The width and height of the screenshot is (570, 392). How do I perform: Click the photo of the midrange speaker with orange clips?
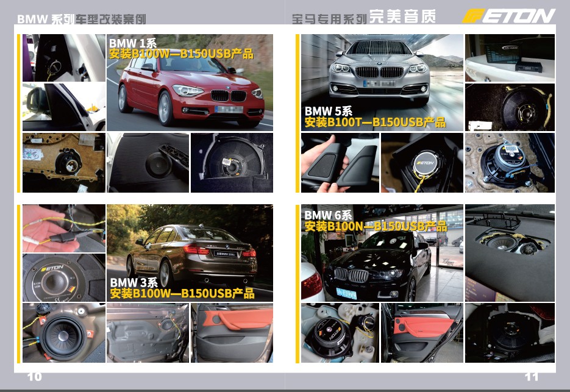[x=64, y=333]
